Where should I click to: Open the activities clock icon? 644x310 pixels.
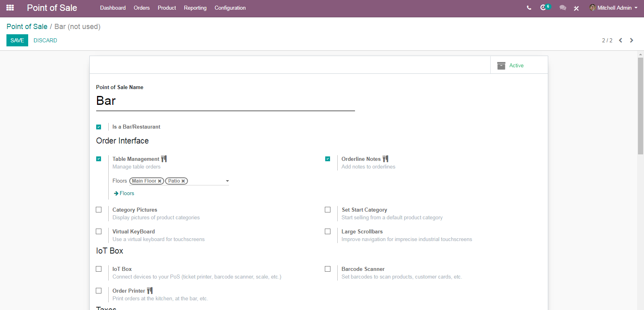click(x=543, y=8)
